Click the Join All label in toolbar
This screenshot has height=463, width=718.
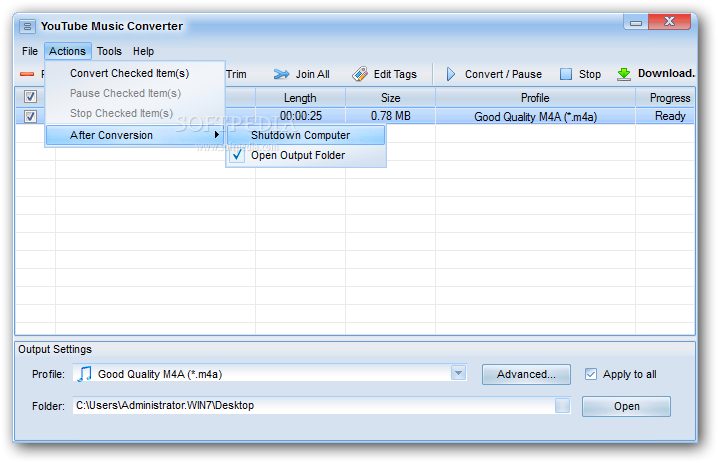pos(312,74)
